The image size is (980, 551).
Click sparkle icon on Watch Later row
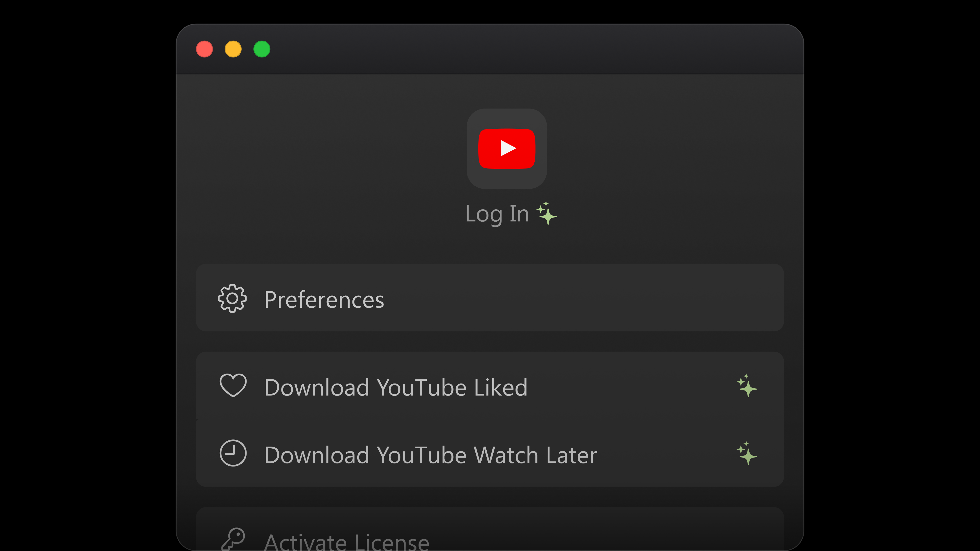point(747,453)
